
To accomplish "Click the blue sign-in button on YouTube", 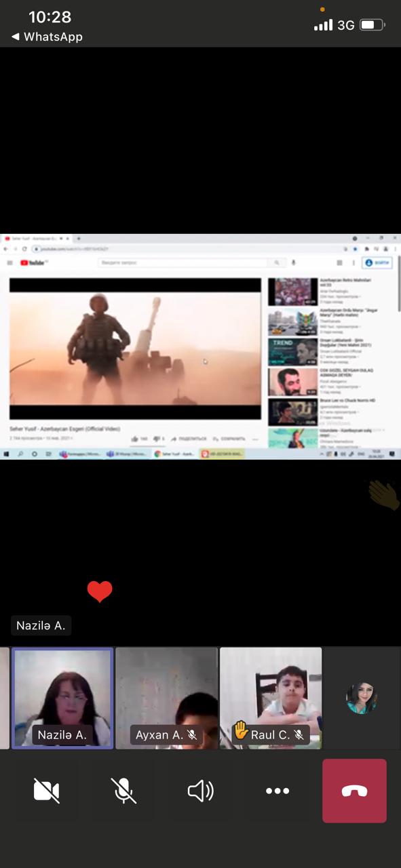I will [x=378, y=262].
